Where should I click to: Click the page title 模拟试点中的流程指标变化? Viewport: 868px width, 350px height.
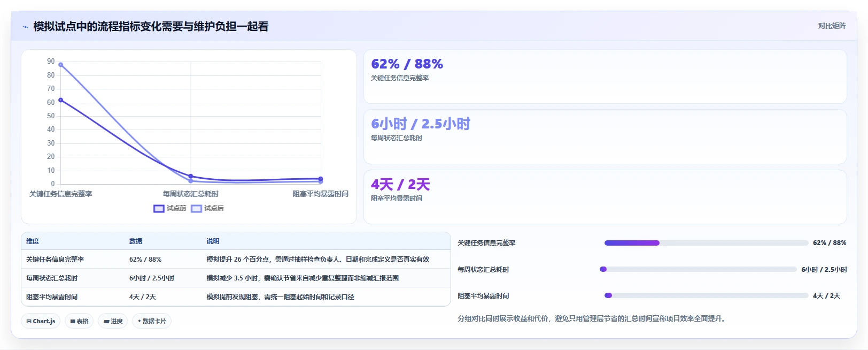pos(151,27)
